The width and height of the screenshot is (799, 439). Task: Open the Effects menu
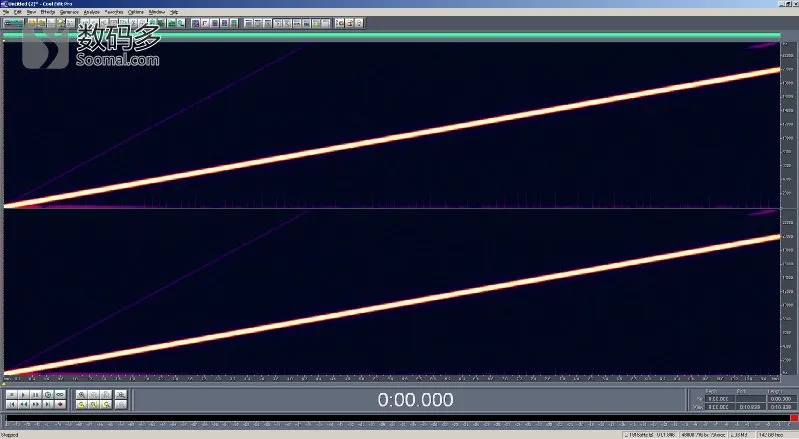pos(47,12)
